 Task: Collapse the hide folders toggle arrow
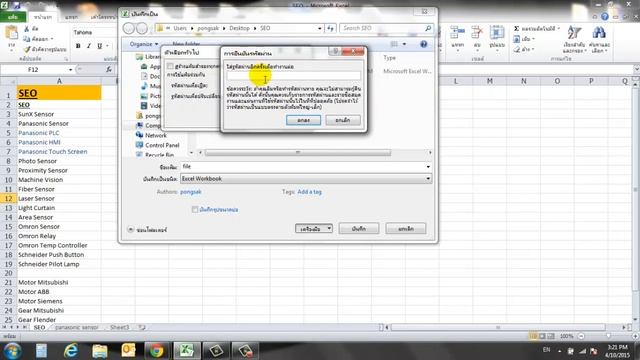coord(130,230)
